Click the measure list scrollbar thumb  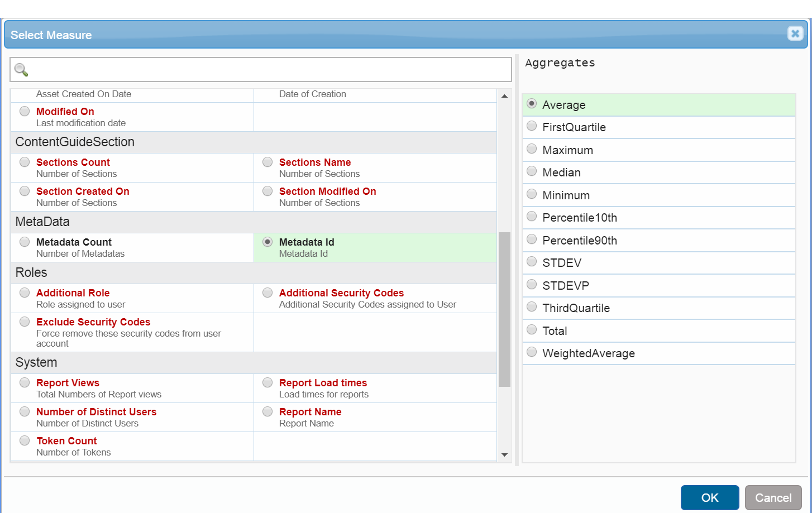click(x=504, y=309)
